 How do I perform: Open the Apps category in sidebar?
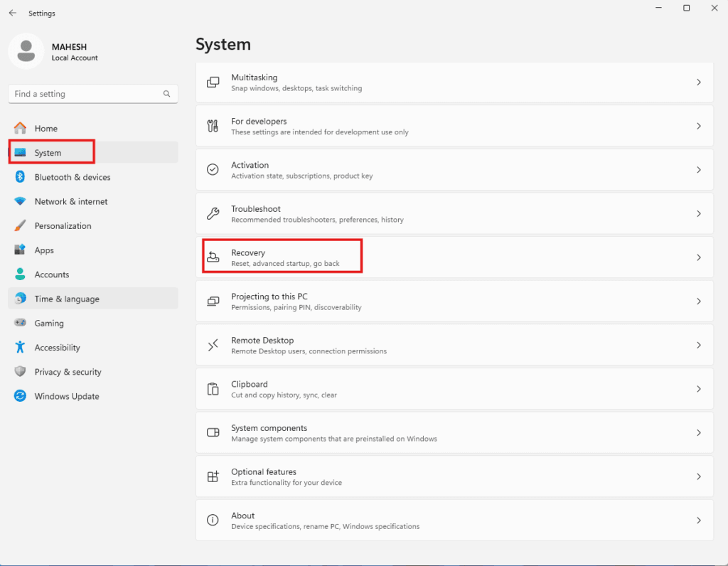[44, 250]
